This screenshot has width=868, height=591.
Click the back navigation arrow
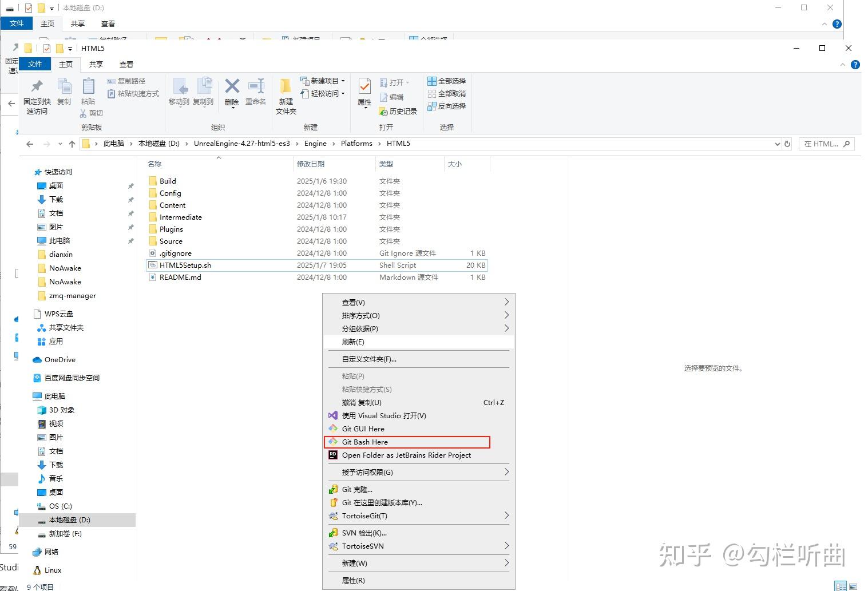coord(30,144)
